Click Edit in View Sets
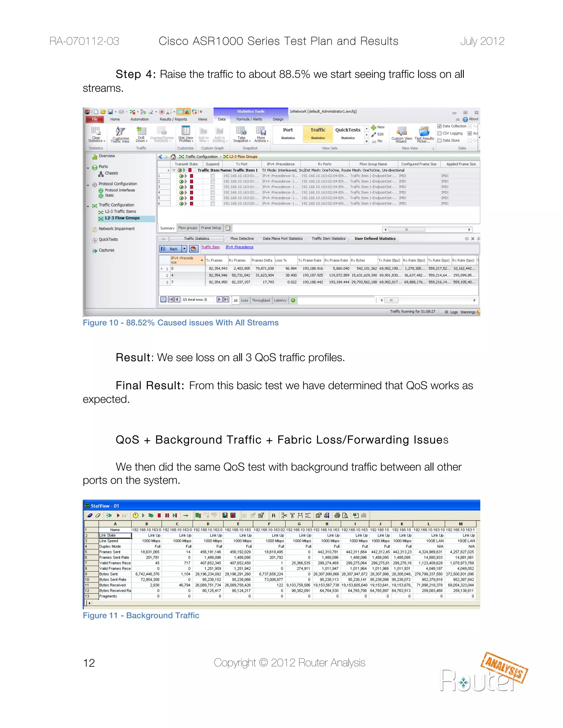 [378, 134]
